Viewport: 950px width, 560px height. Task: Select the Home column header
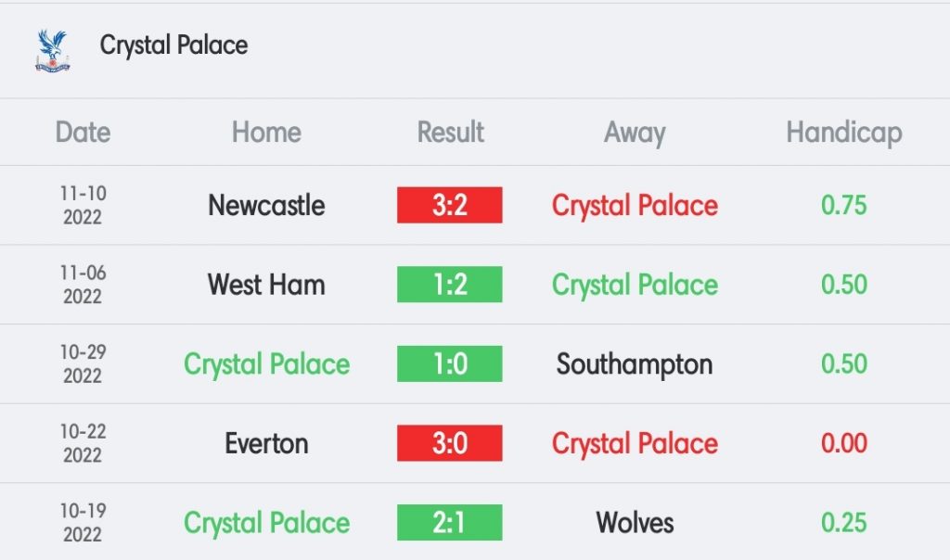[x=266, y=132]
